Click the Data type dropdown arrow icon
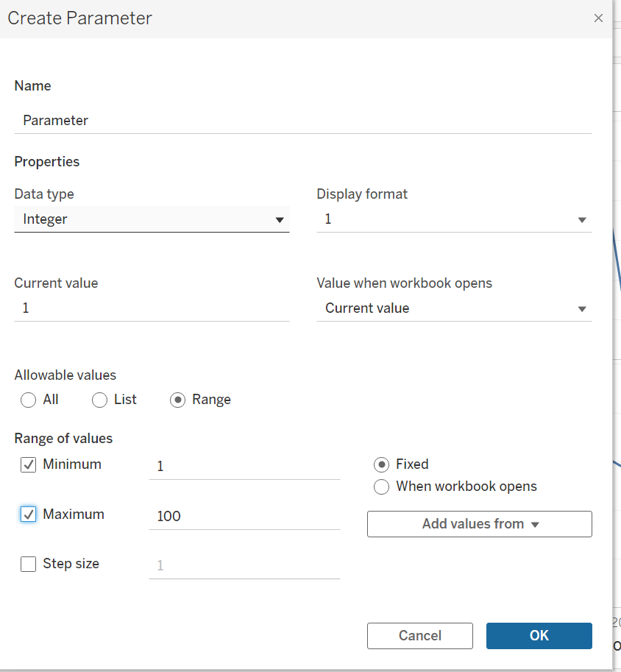Viewport: 621px width, 672px height. pyautogui.click(x=279, y=219)
